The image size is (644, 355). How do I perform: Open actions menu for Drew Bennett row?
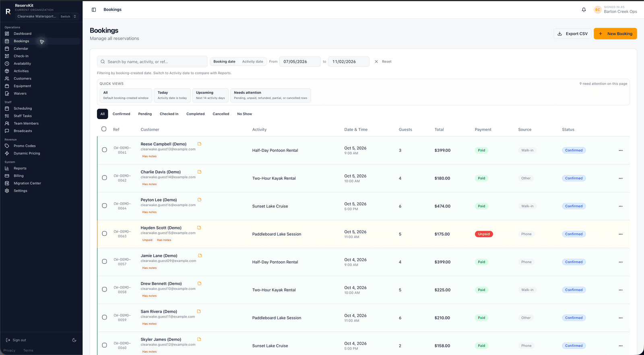(x=621, y=290)
